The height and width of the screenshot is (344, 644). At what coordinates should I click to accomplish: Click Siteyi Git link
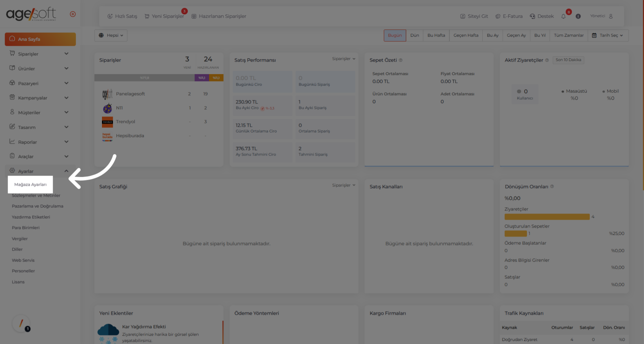pyautogui.click(x=474, y=16)
